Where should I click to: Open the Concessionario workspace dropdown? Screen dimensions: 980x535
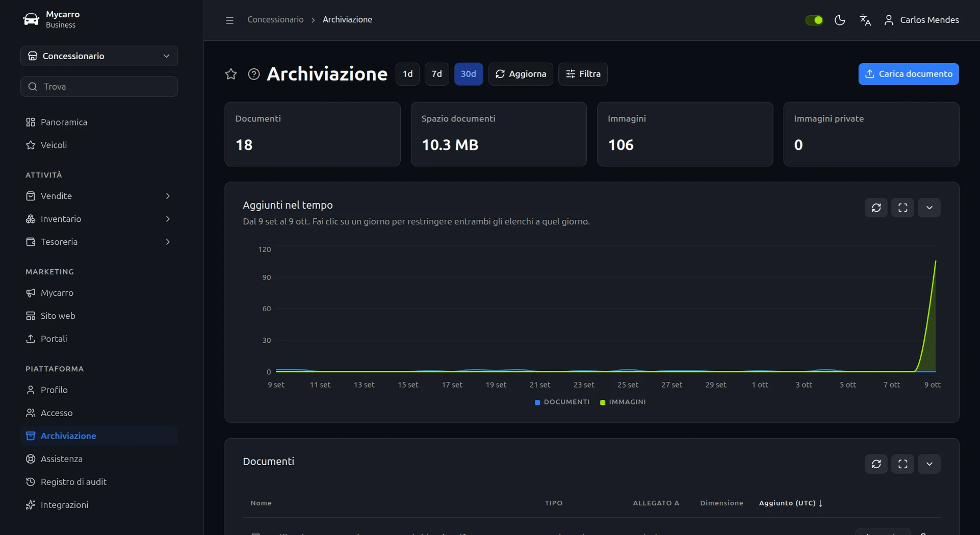tap(99, 56)
